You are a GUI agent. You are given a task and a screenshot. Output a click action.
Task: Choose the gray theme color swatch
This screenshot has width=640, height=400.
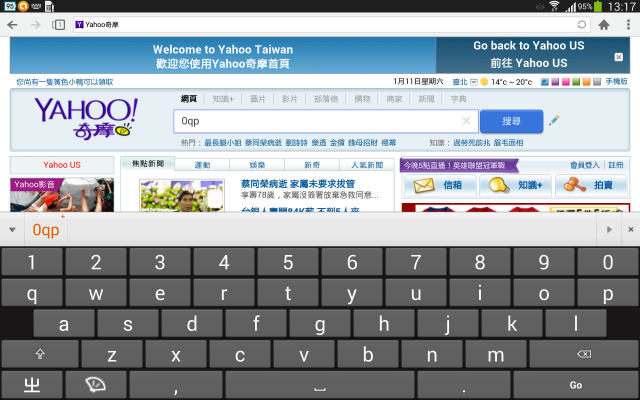597,82
